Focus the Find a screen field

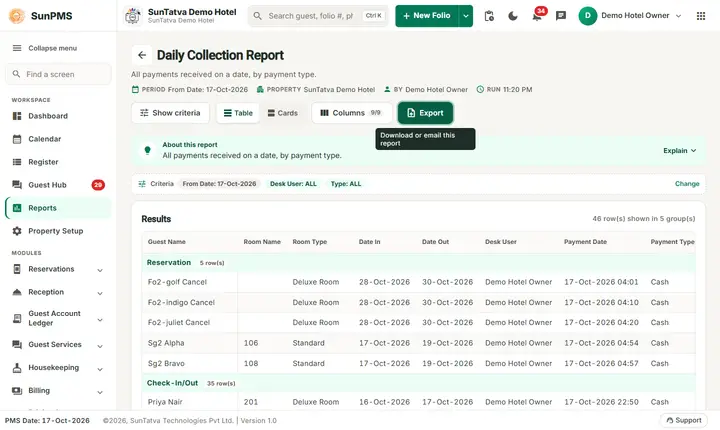tap(58, 74)
